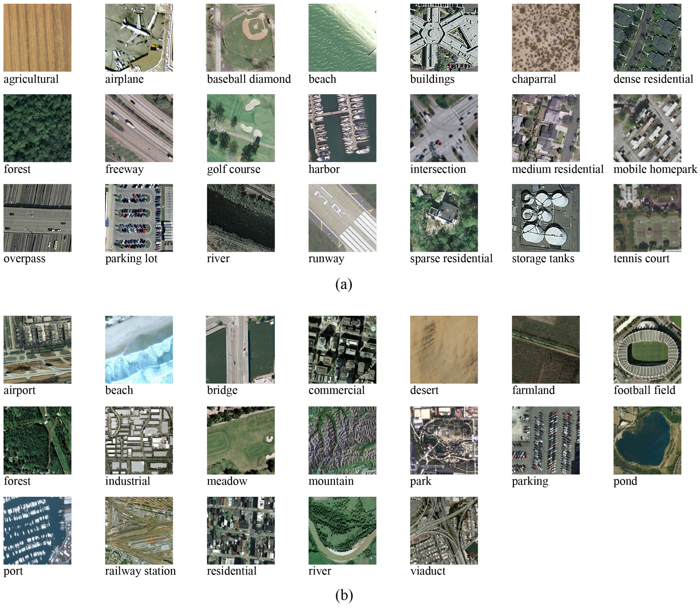700x608 pixels.
Task: Select the baseball diamond image
Action: [240, 38]
